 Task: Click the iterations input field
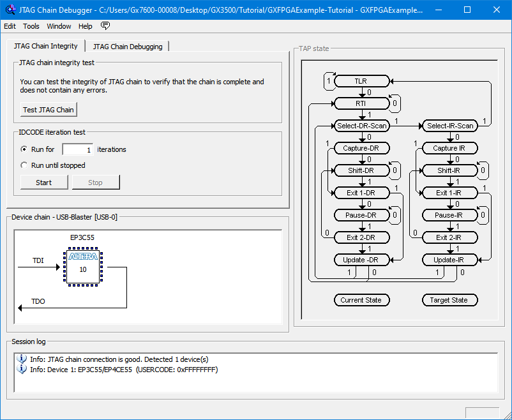click(x=77, y=149)
